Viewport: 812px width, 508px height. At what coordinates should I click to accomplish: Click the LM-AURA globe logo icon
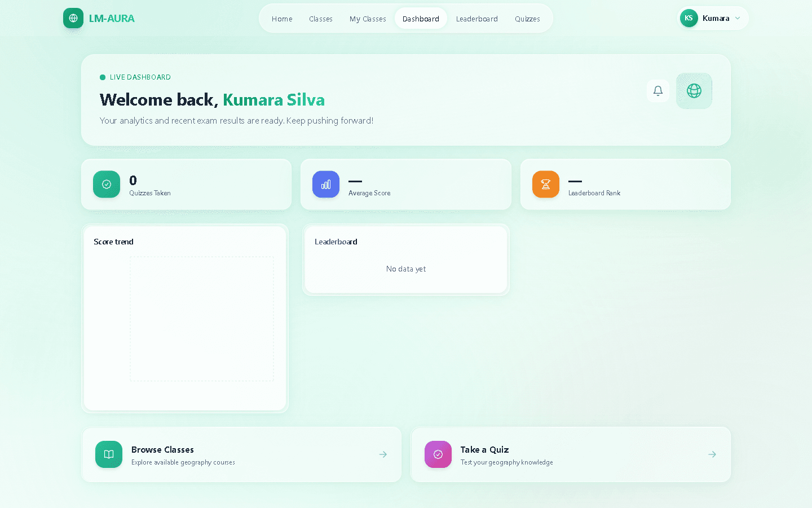pos(73,18)
